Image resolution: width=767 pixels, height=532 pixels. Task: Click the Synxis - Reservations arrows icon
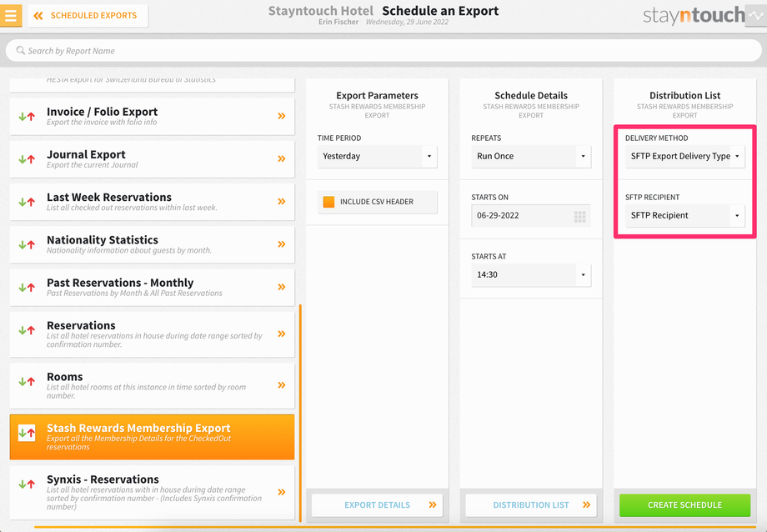(27, 484)
